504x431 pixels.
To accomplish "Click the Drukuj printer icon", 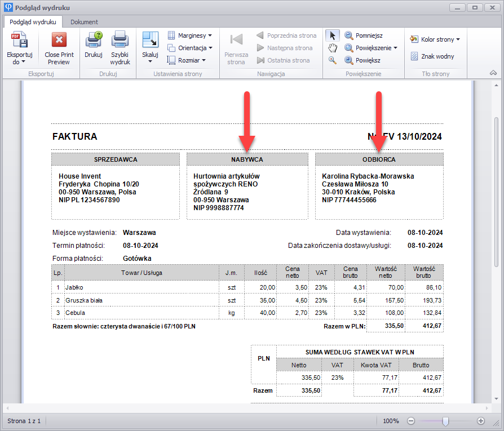I will [93, 41].
